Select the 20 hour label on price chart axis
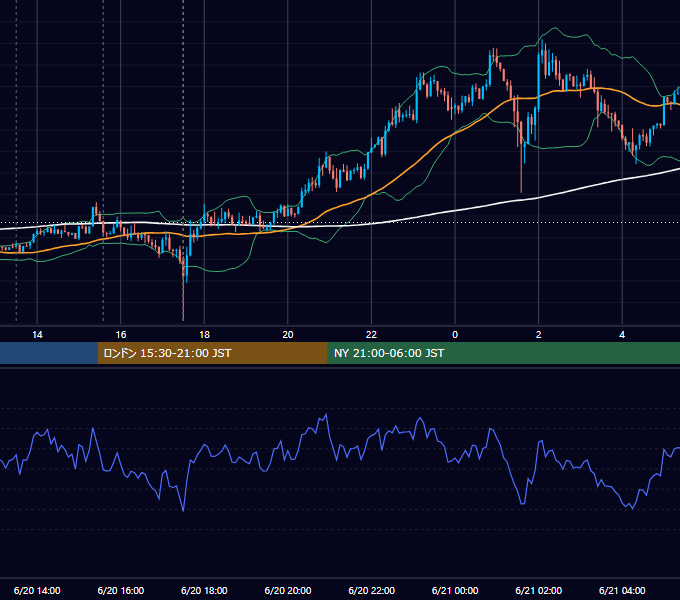The width and height of the screenshot is (680, 600). click(x=288, y=335)
